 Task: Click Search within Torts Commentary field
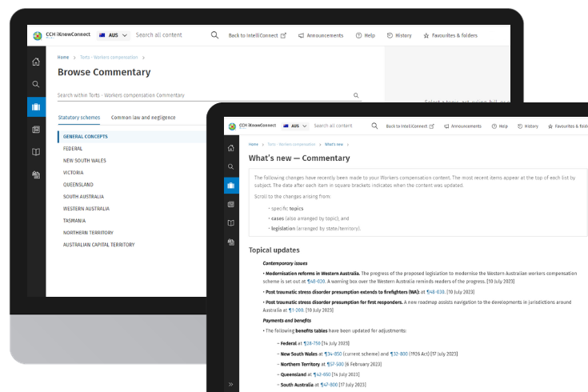[x=200, y=95]
